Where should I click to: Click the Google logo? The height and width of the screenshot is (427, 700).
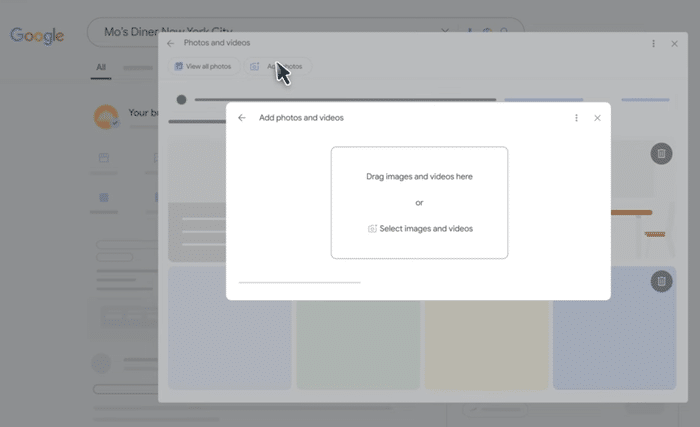(x=37, y=35)
